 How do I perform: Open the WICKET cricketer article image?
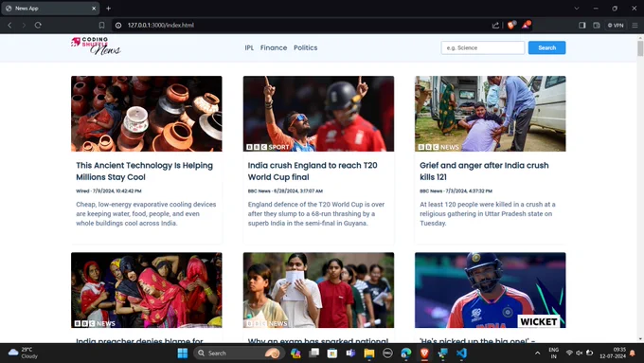[490, 290]
